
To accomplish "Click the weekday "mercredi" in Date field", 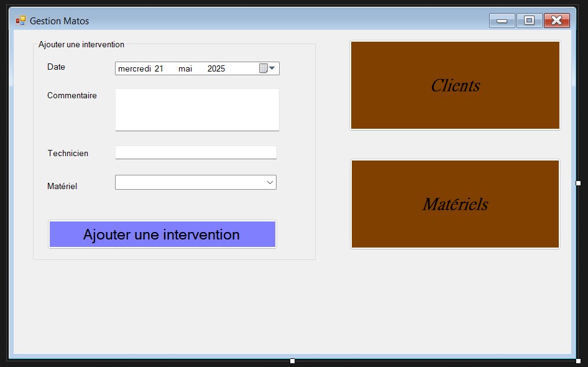I will coord(134,68).
